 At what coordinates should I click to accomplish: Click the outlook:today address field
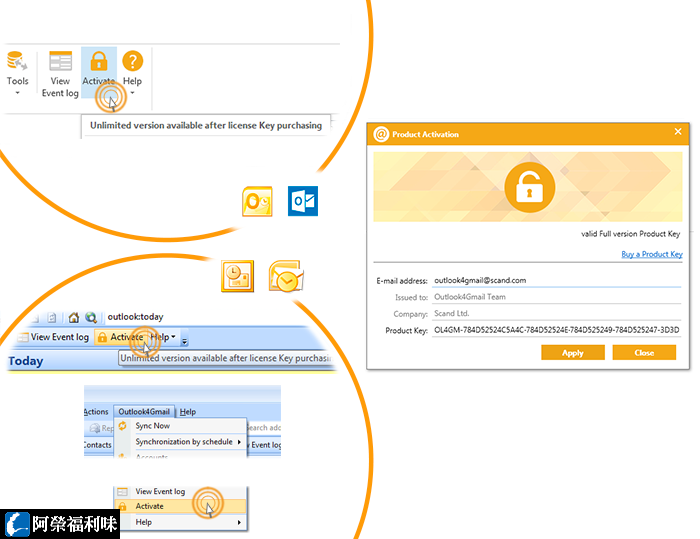point(135,317)
